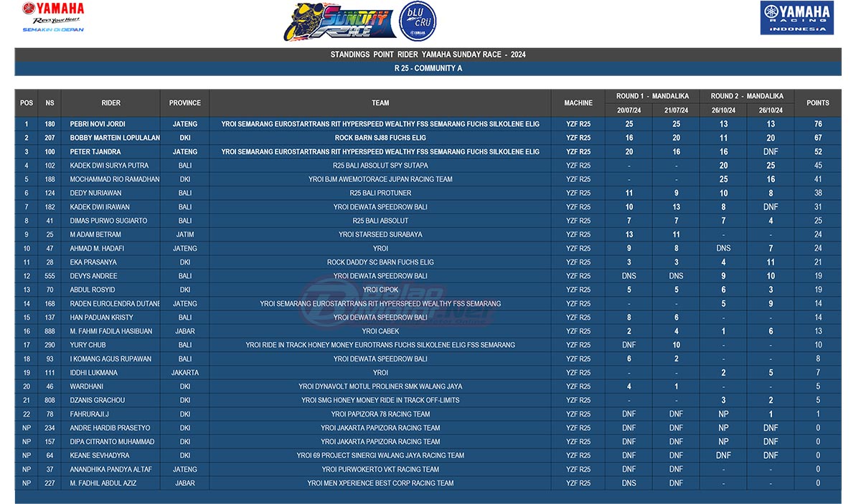Select rider EKA PRASANYA
Screen dimensions: 861x504
[93, 262]
